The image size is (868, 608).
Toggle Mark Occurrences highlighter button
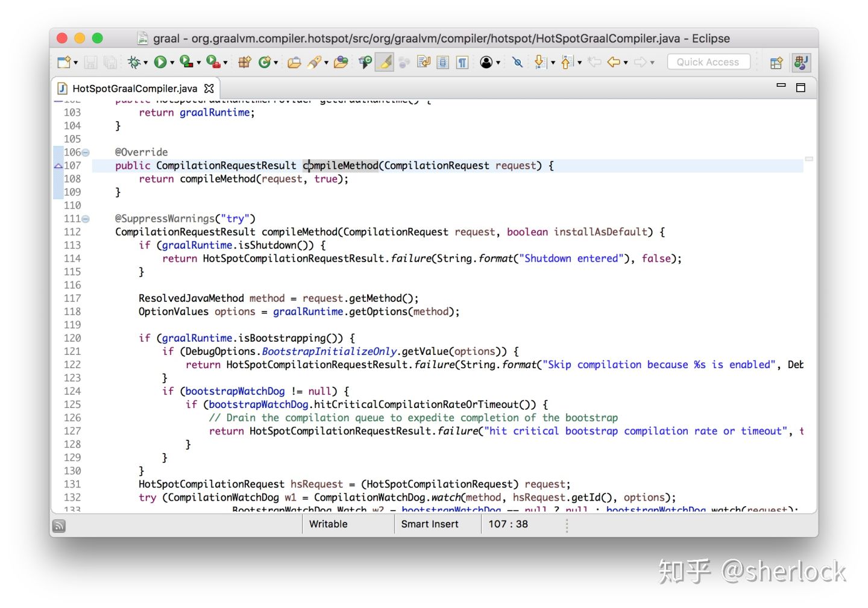point(385,61)
